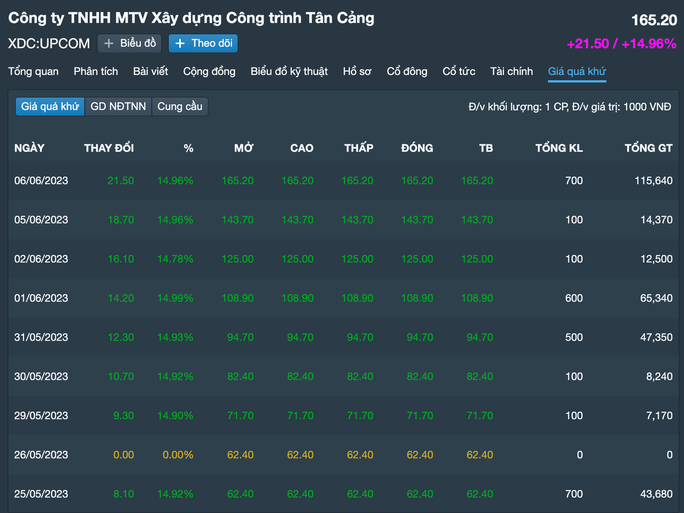Click total value 7,170
The width and height of the screenshot is (684, 513).
(659, 416)
